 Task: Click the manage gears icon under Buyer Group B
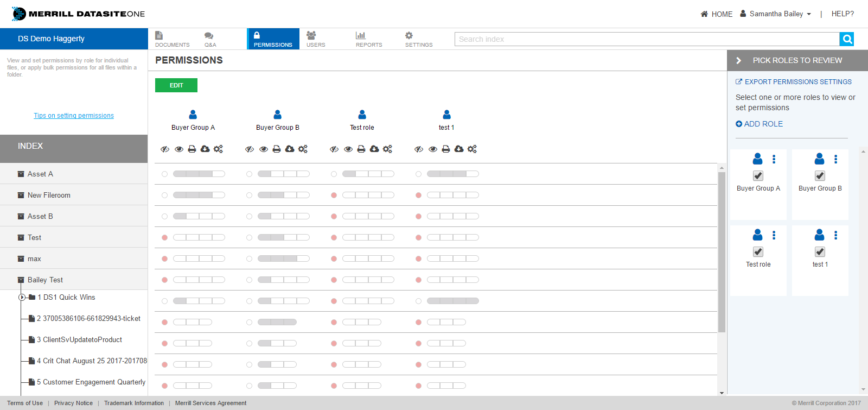click(x=303, y=149)
